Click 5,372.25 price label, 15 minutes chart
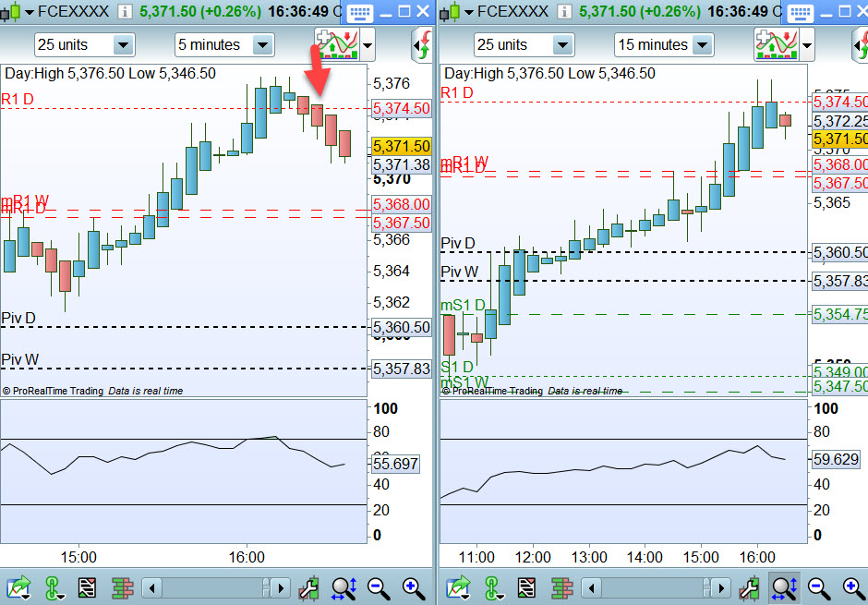The width and height of the screenshot is (868, 605). coord(839,121)
